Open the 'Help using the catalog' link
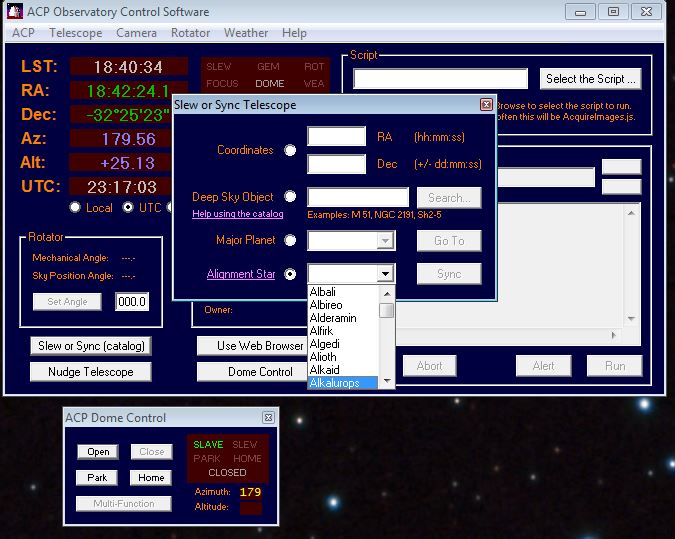The image size is (675, 539). point(237,214)
